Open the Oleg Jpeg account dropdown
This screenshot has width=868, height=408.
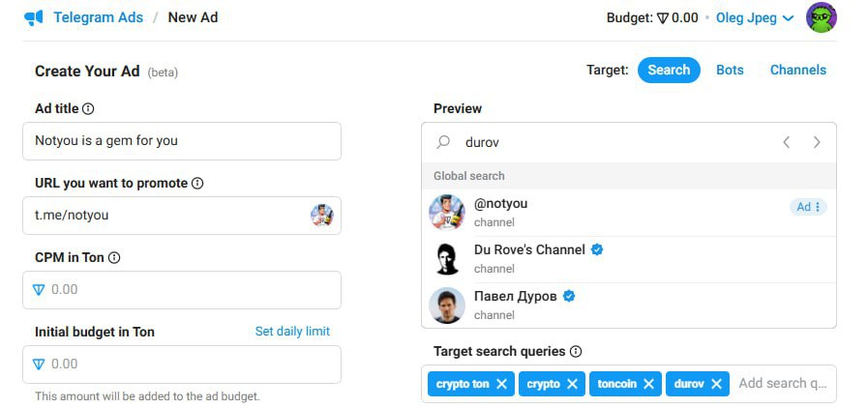pos(755,17)
